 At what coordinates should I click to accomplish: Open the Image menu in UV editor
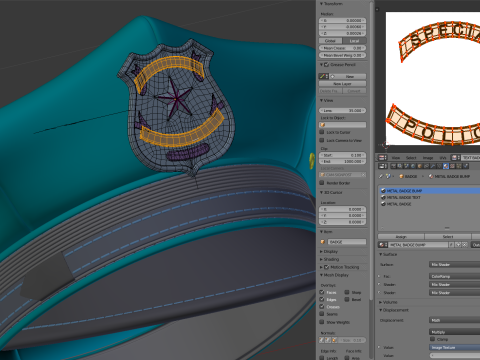click(428, 158)
